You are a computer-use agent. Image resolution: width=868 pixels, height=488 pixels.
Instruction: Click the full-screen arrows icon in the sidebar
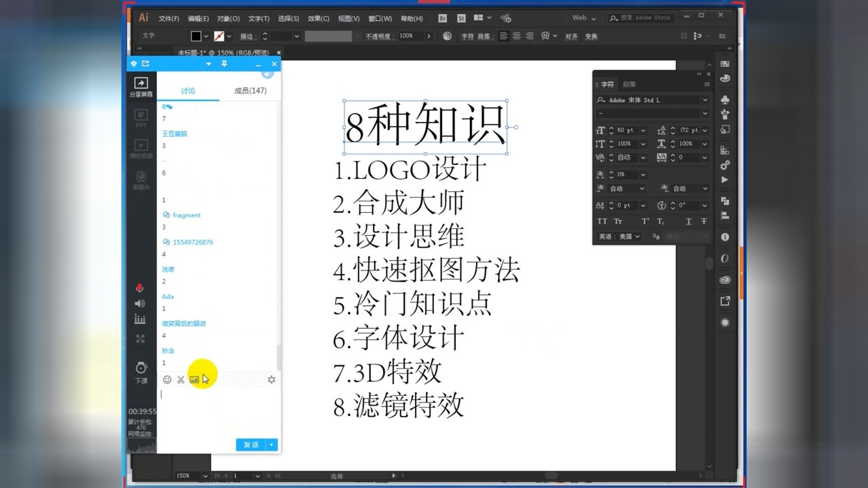click(140, 339)
